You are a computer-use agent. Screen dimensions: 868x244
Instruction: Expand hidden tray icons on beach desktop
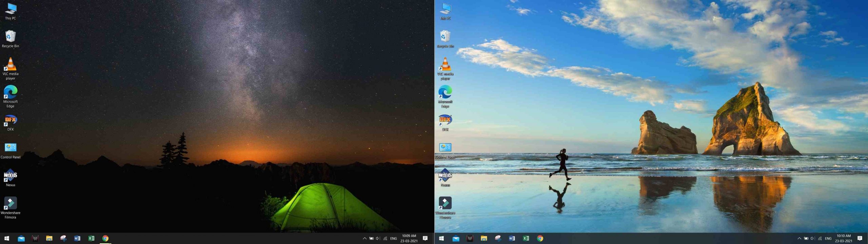click(799, 238)
